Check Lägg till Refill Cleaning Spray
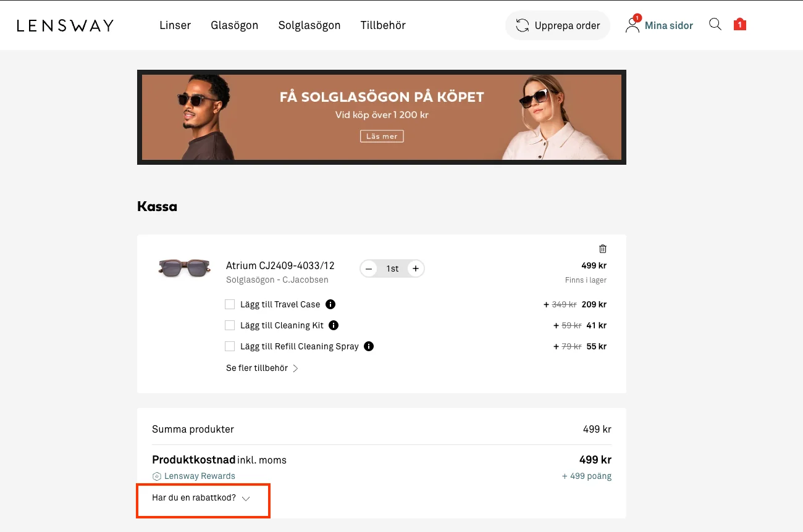The height and width of the screenshot is (532, 803). (x=230, y=346)
